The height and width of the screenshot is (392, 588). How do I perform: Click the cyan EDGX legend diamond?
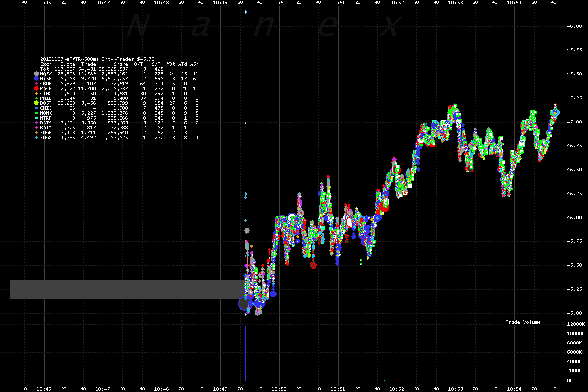[36, 137]
